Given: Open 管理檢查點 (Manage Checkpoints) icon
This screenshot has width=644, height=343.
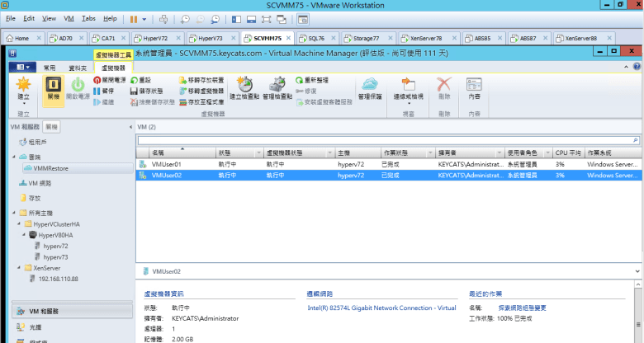Looking at the screenshot, I should 277,85.
